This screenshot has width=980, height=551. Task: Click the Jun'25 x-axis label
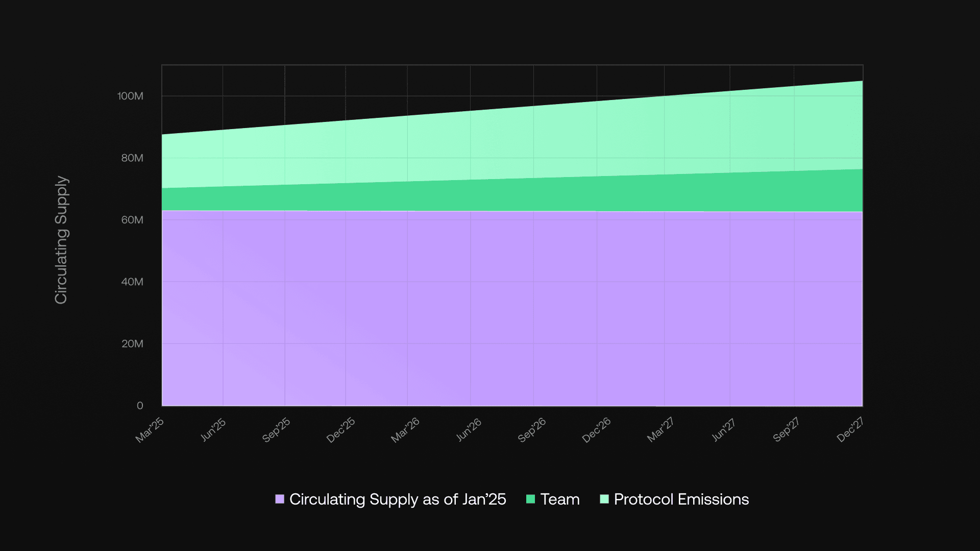(x=213, y=430)
